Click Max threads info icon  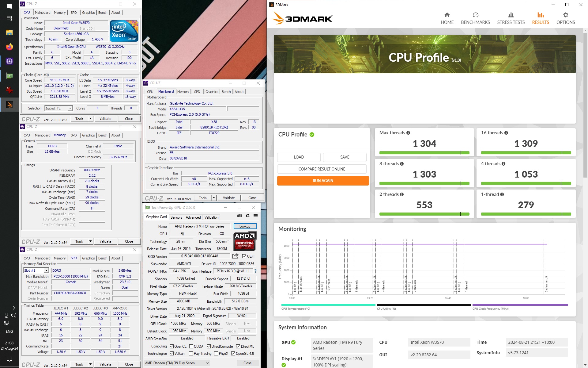click(x=408, y=133)
